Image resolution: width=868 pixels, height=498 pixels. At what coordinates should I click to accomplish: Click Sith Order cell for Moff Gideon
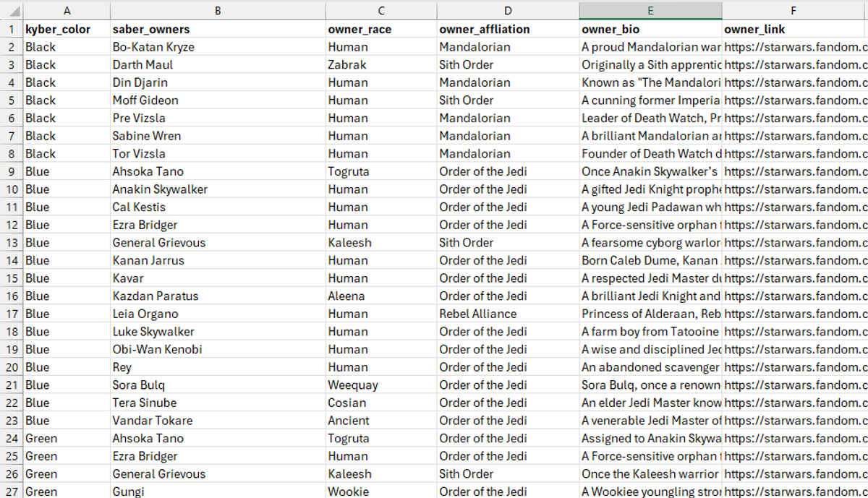pyautogui.click(x=508, y=100)
